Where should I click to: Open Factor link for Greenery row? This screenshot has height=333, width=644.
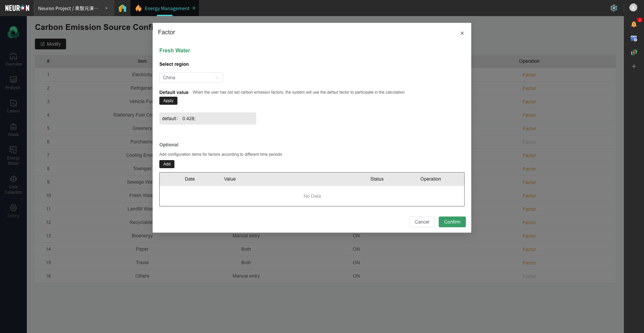529,129
